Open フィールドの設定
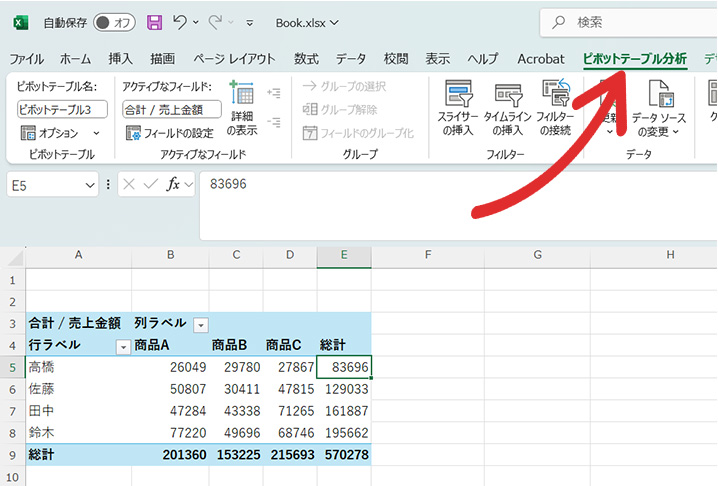718x486 pixels. [x=169, y=133]
